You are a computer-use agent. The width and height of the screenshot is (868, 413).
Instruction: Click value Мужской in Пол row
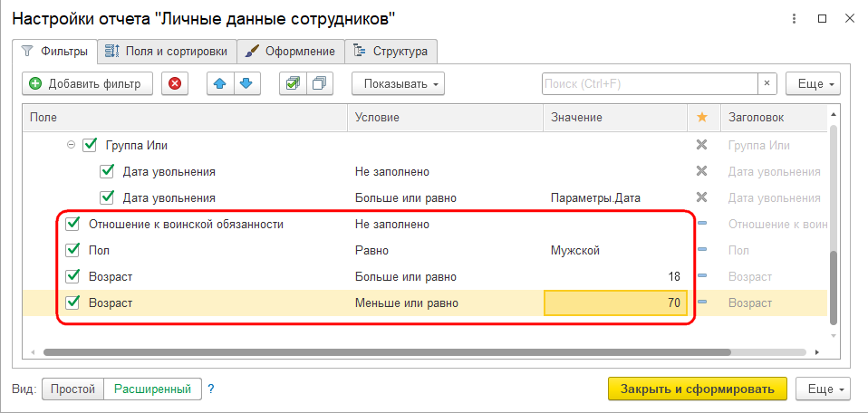(x=575, y=250)
